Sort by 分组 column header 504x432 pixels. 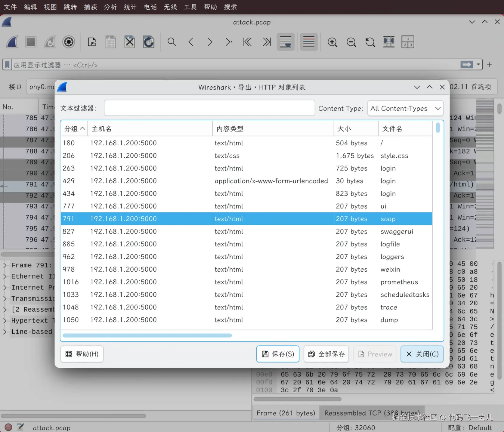[74, 129]
